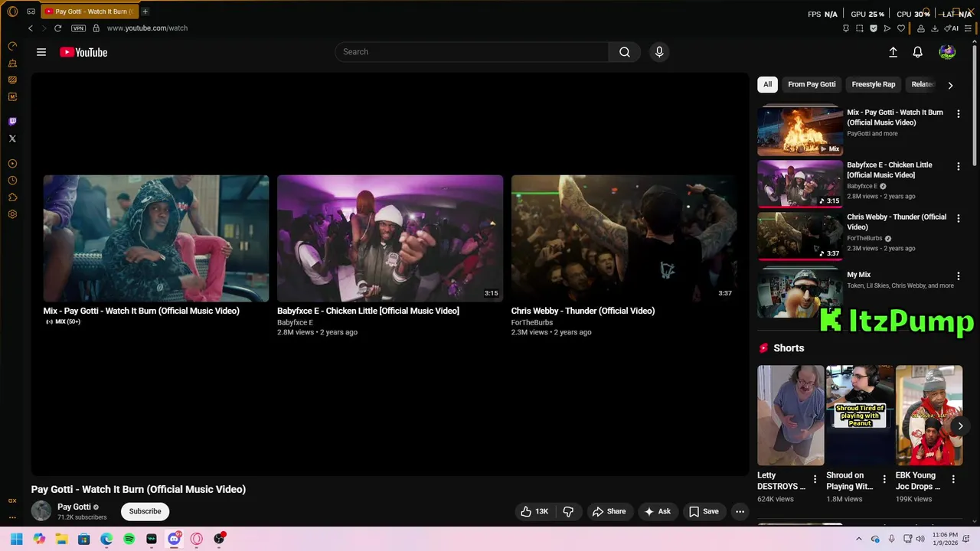Open Spotify from taskbar
The height and width of the screenshot is (551, 980).
pyautogui.click(x=129, y=539)
